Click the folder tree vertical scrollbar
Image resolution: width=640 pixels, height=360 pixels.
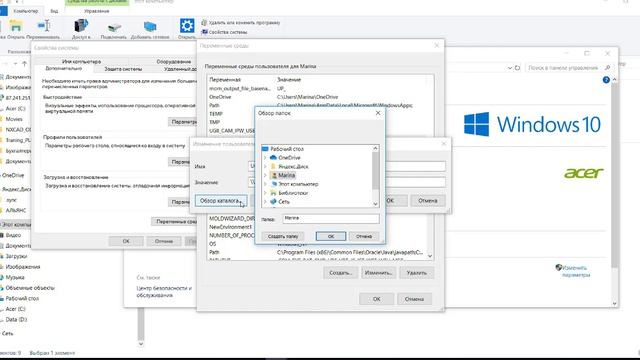[376, 171]
